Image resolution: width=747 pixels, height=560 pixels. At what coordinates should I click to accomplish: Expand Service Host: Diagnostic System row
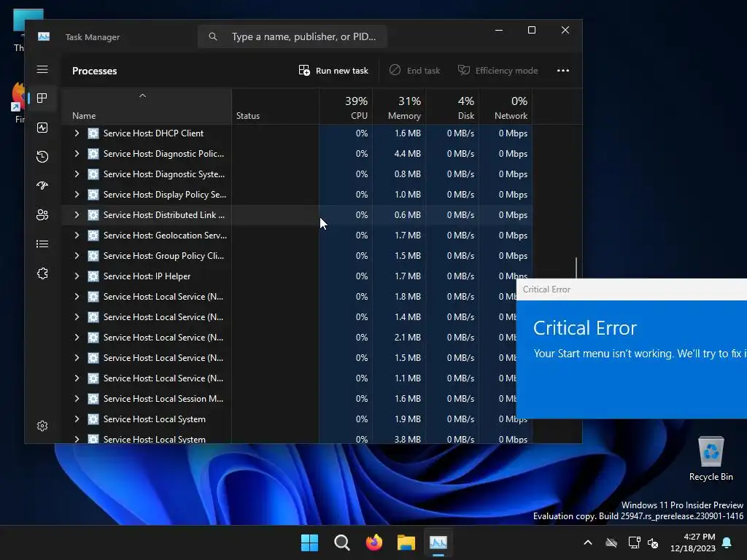point(77,174)
